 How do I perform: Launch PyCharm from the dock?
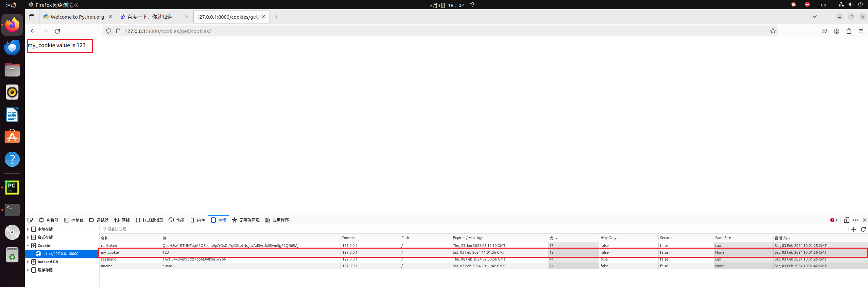(x=12, y=187)
